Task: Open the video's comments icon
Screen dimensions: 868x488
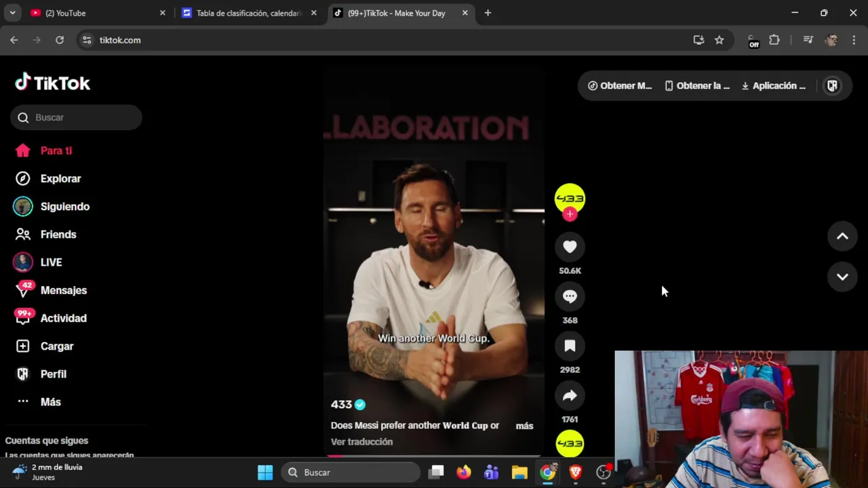Action: [x=570, y=297]
